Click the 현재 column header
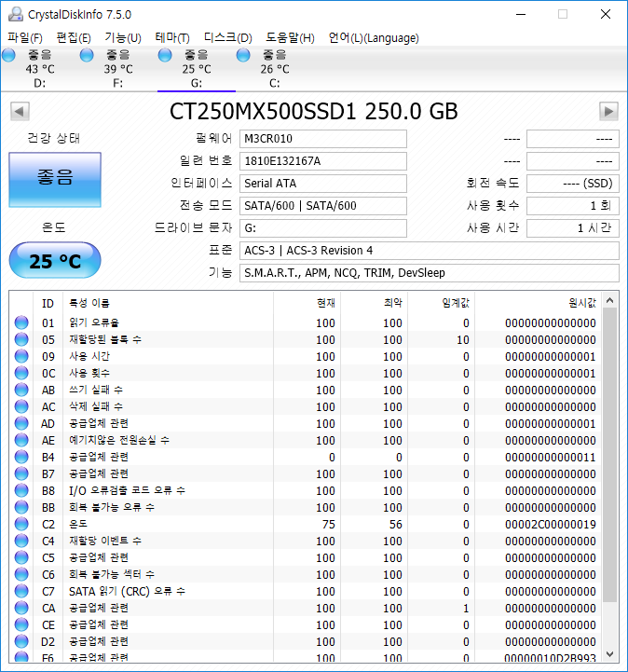628x672 pixels. [x=307, y=303]
